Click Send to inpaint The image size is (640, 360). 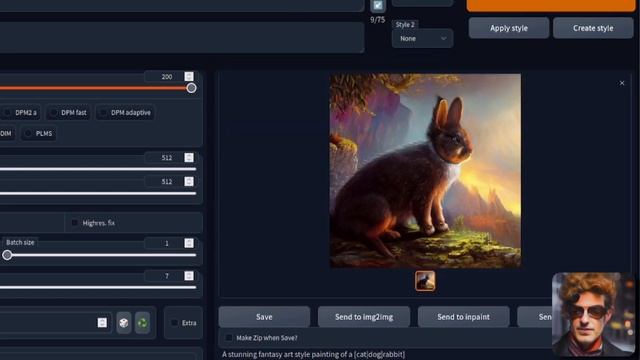(463, 317)
